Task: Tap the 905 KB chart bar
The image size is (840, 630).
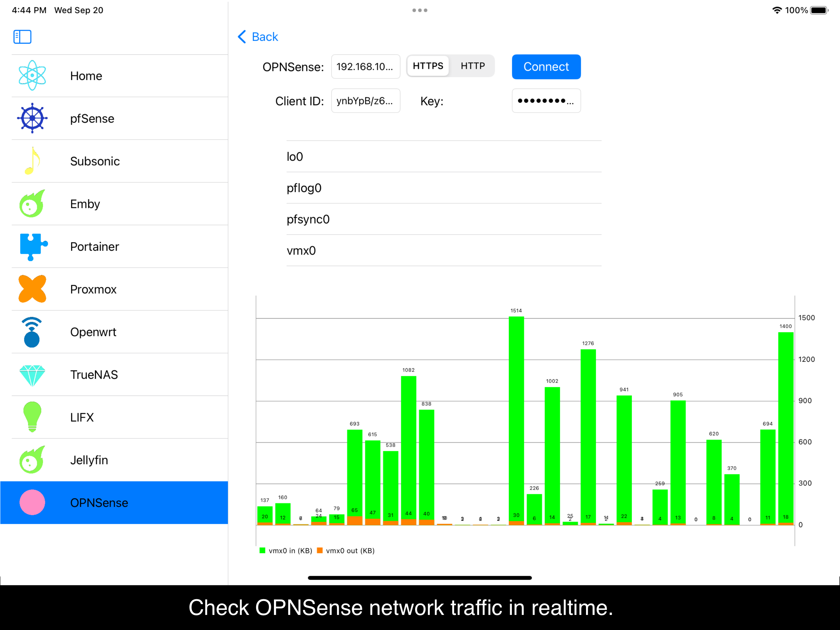Action: [678, 462]
